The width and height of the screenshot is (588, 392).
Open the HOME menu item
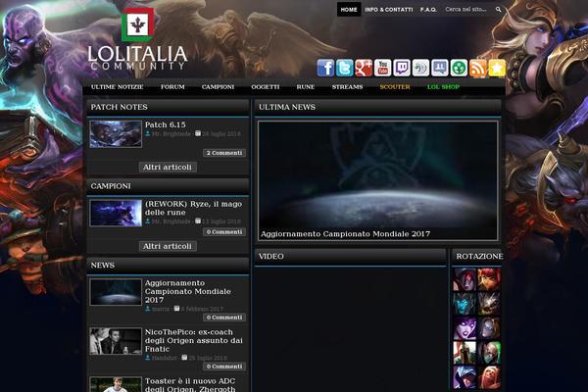coord(349,10)
